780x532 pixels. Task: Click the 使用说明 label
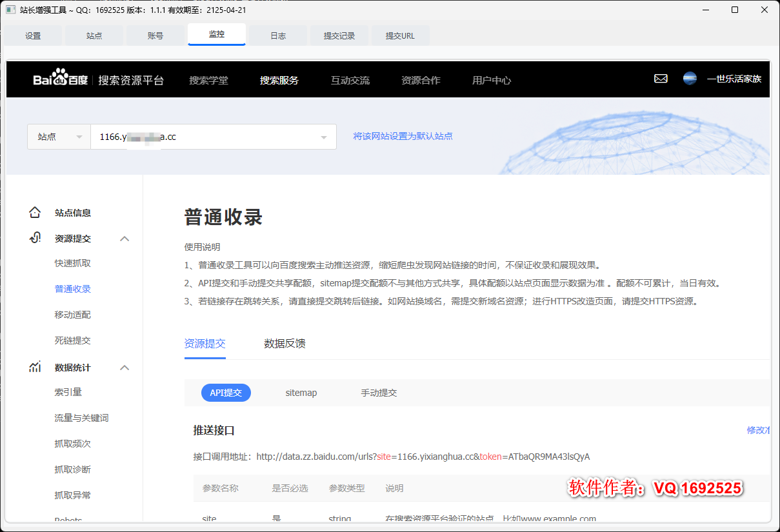tap(203, 247)
